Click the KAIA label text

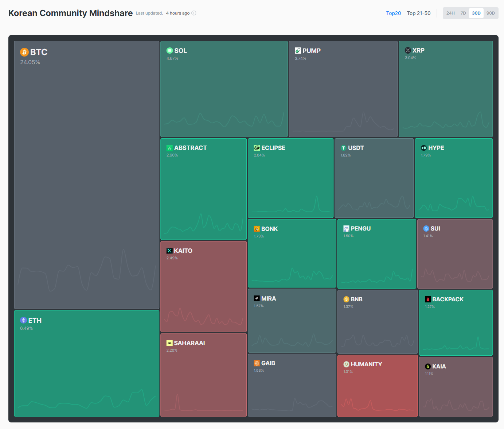pos(439,366)
